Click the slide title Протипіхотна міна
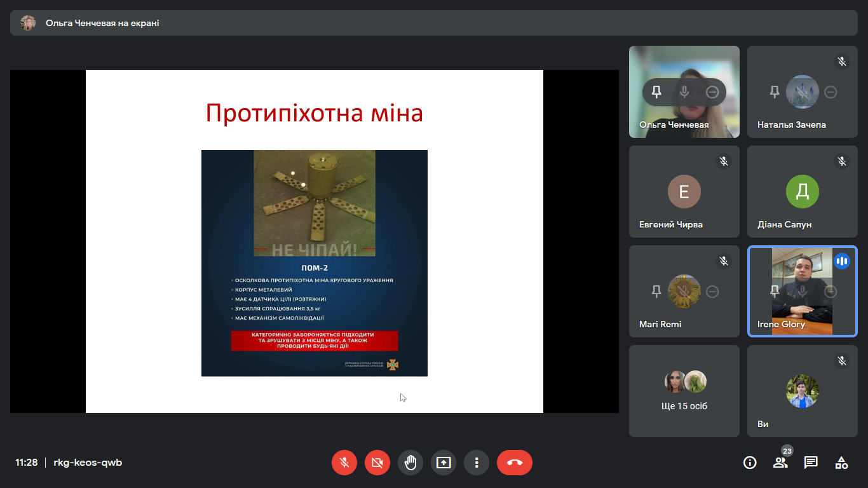Image resolution: width=868 pixels, height=488 pixels. tap(315, 113)
